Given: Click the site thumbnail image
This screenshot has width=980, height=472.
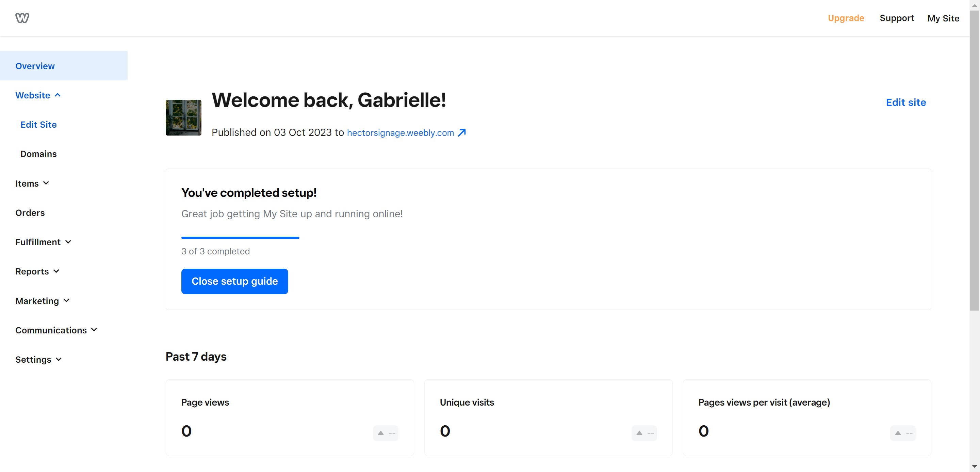Looking at the screenshot, I should pyautogui.click(x=183, y=117).
